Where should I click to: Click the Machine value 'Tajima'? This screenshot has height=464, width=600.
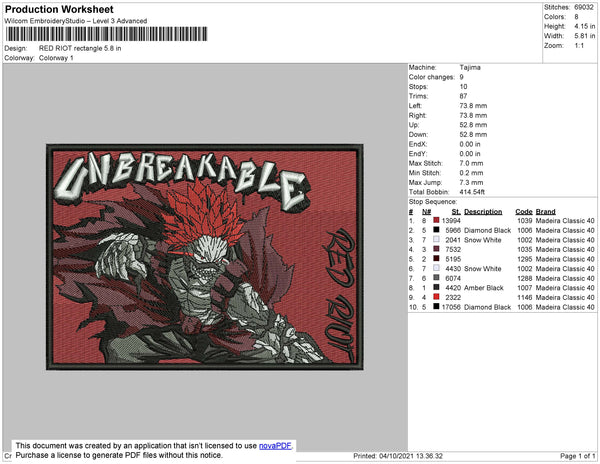point(470,67)
